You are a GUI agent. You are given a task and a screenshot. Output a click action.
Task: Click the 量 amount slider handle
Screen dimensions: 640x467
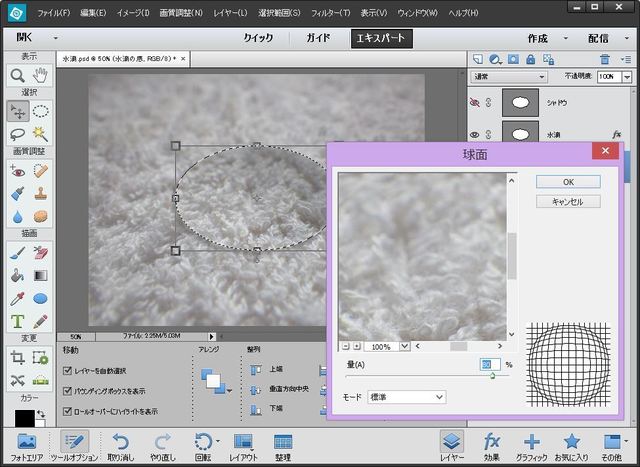coord(493,375)
